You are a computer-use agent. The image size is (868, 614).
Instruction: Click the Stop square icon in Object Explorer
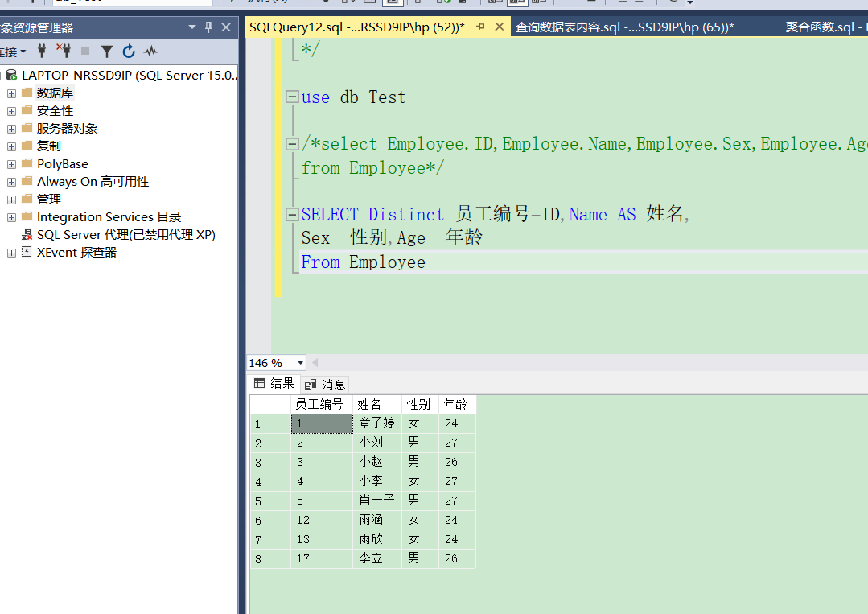coord(85,51)
